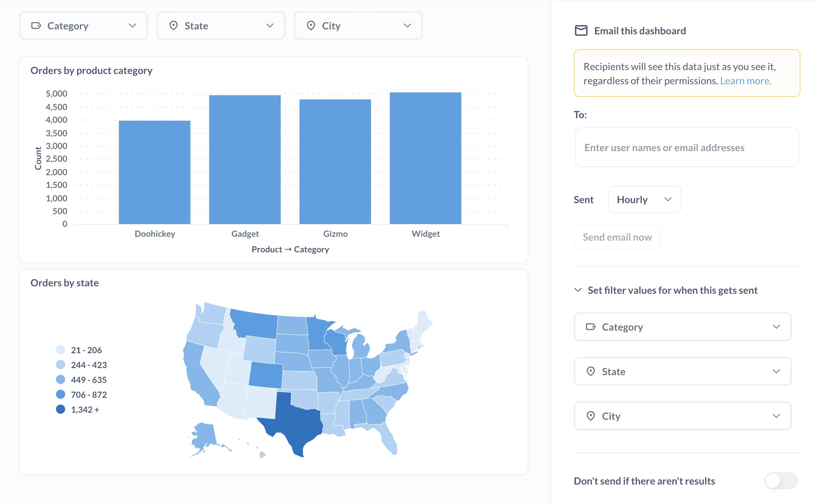Viewport: 821px width, 504px height.
Task: Open the top Category filter dropdown
Action: point(84,25)
